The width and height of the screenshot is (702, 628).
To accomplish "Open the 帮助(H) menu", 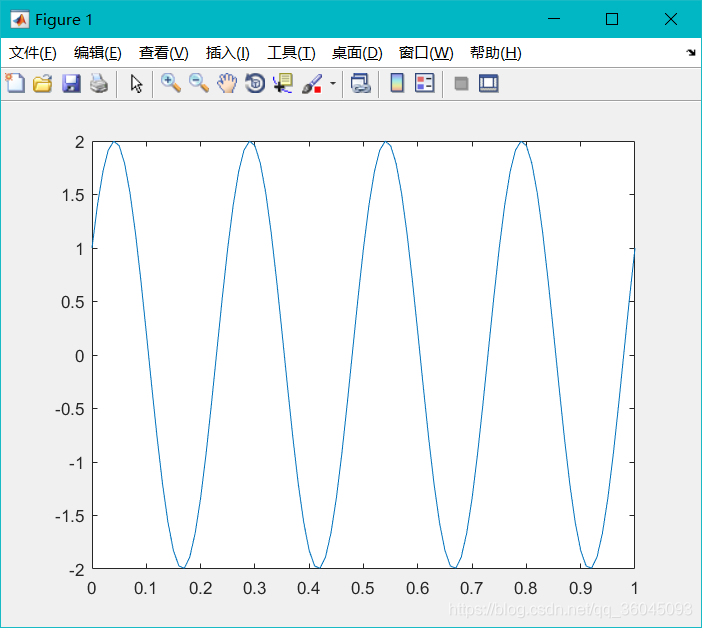I will (x=495, y=53).
